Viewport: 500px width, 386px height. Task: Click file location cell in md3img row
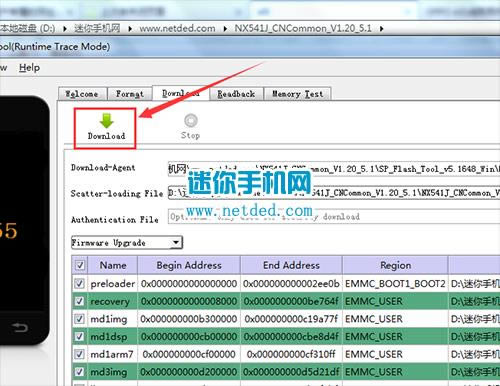pos(474,372)
